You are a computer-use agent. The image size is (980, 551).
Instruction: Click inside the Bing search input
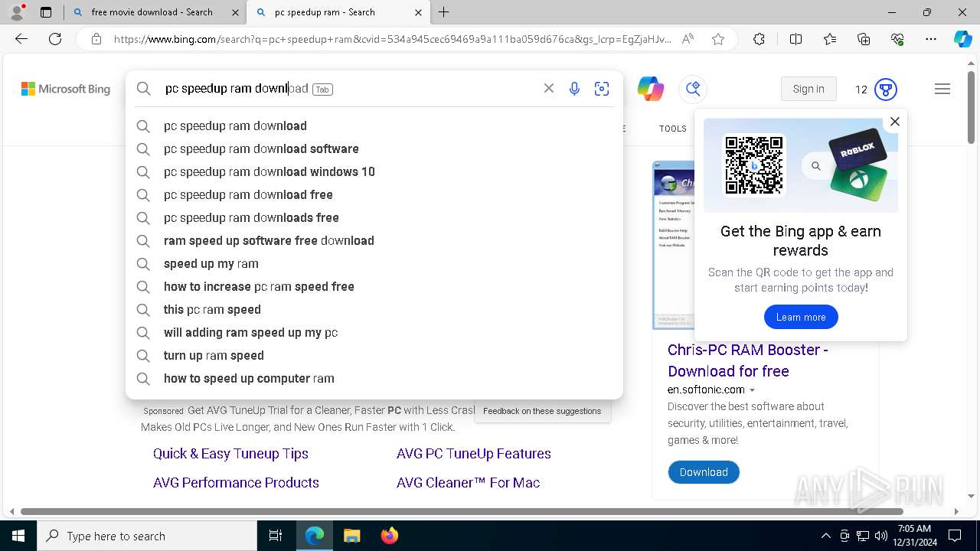tap(348, 89)
